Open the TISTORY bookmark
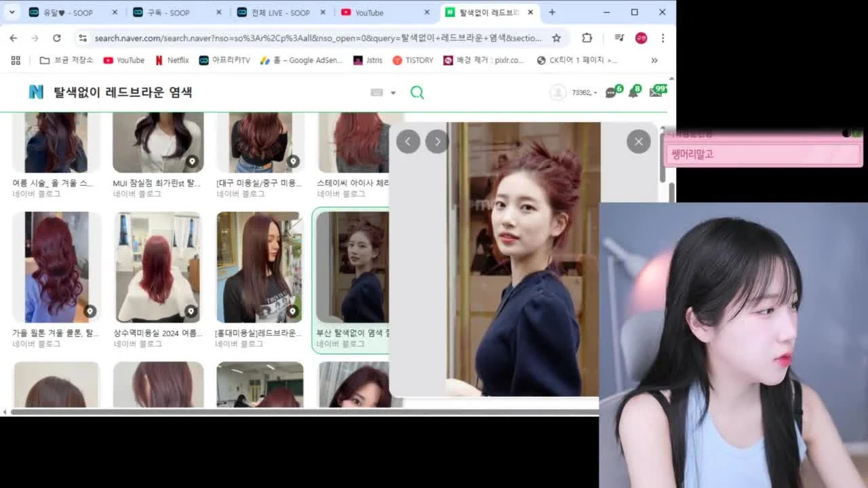 tap(412, 60)
